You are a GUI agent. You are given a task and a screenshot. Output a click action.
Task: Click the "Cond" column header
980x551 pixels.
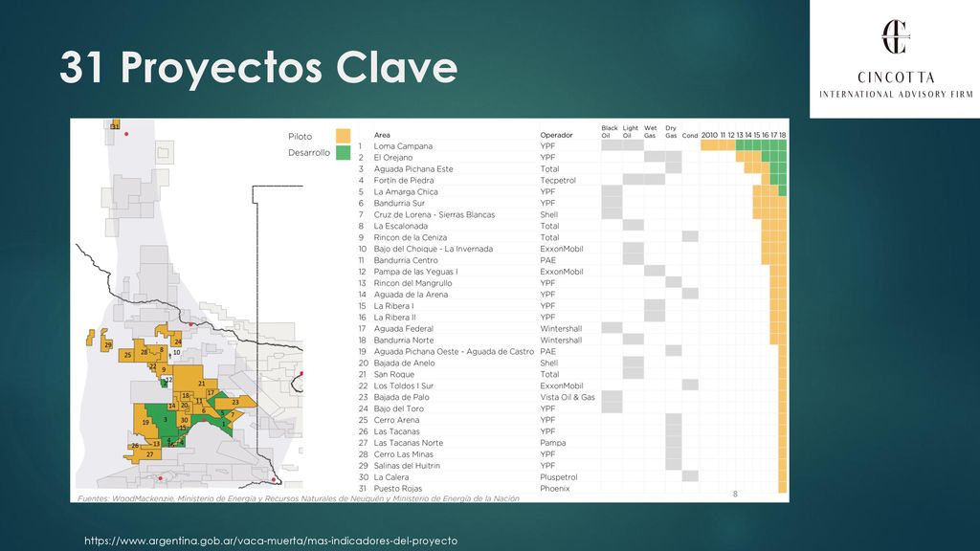coord(690,135)
